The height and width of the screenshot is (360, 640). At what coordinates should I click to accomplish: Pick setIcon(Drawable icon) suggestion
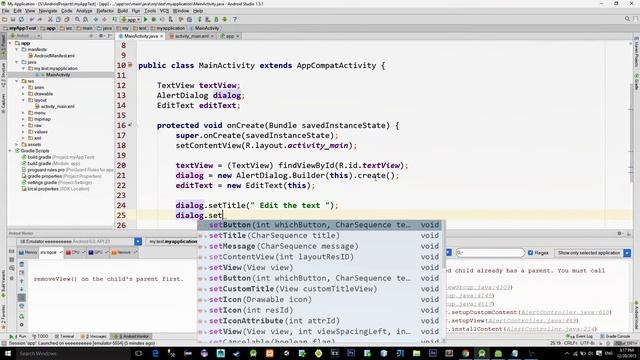pos(319,299)
